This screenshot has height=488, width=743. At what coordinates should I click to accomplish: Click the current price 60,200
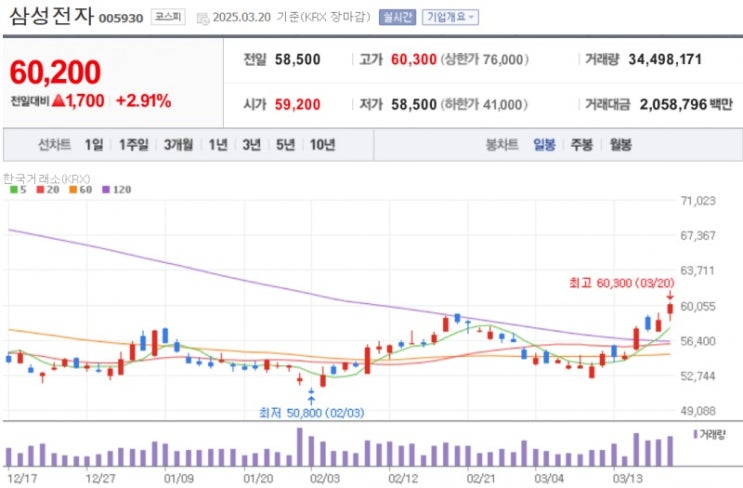click(x=55, y=72)
